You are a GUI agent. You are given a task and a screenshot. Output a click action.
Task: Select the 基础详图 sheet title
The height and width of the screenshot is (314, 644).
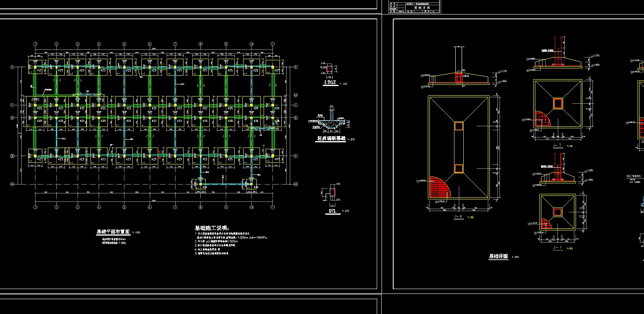[499, 256]
